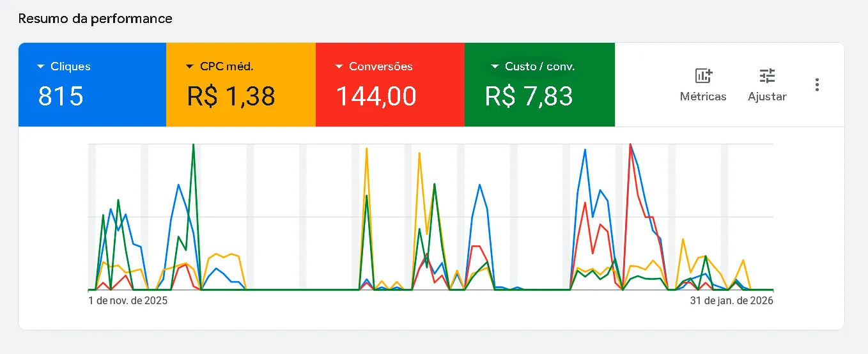
Task: Expand the Custo / conv. dropdown arrow
Action: (494, 66)
